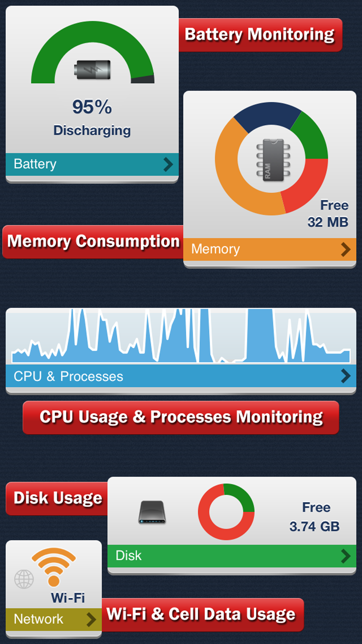
Task: Tap the battery icon inside the gauge
Action: [92, 70]
